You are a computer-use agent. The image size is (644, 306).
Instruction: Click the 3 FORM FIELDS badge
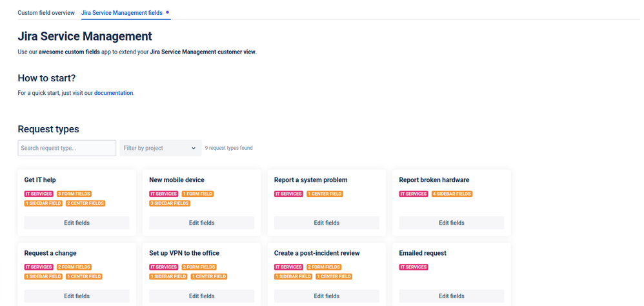(74, 194)
